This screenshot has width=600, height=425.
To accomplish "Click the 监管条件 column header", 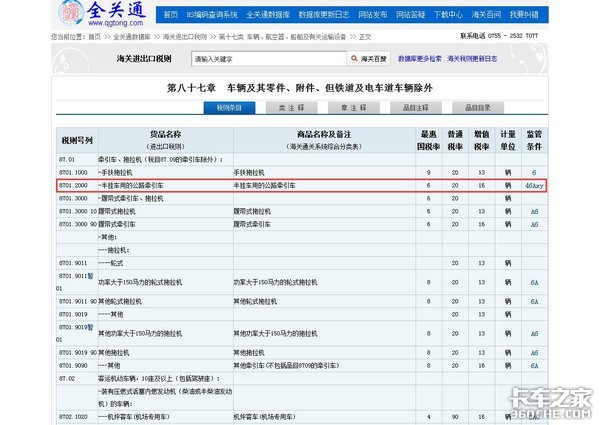I will (x=534, y=140).
